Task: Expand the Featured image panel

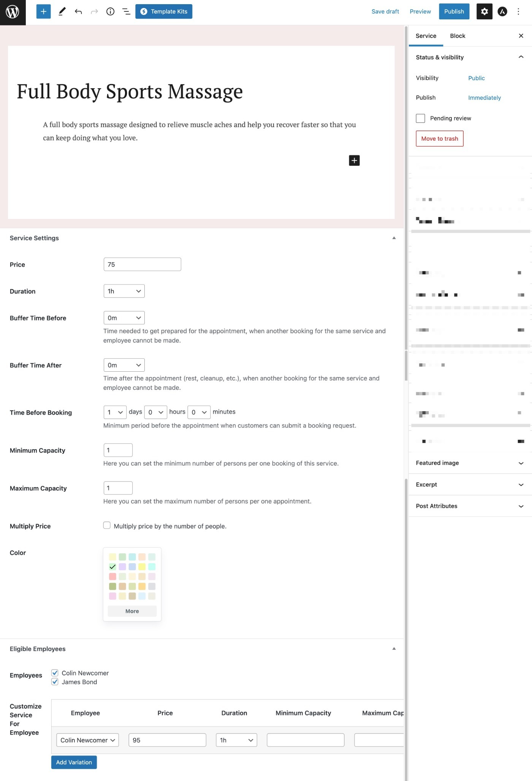Action: tap(470, 463)
